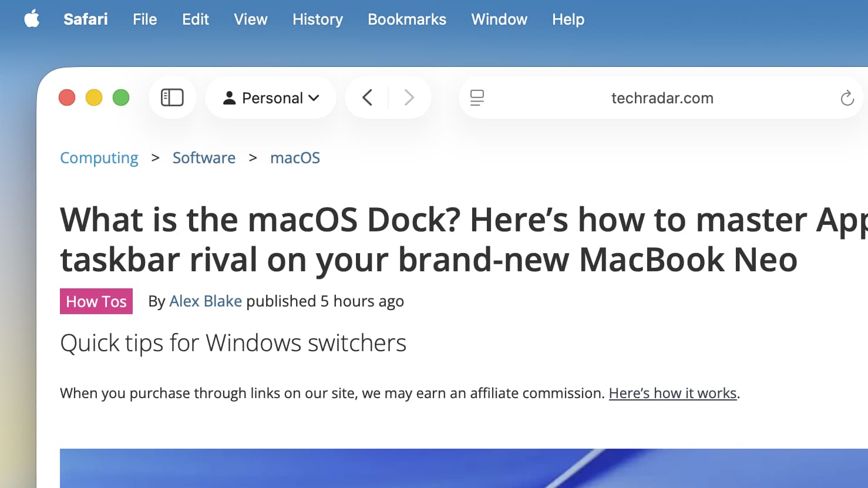Reload the techradar.com page
This screenshot has width=868, height=488.
[847, 98]
